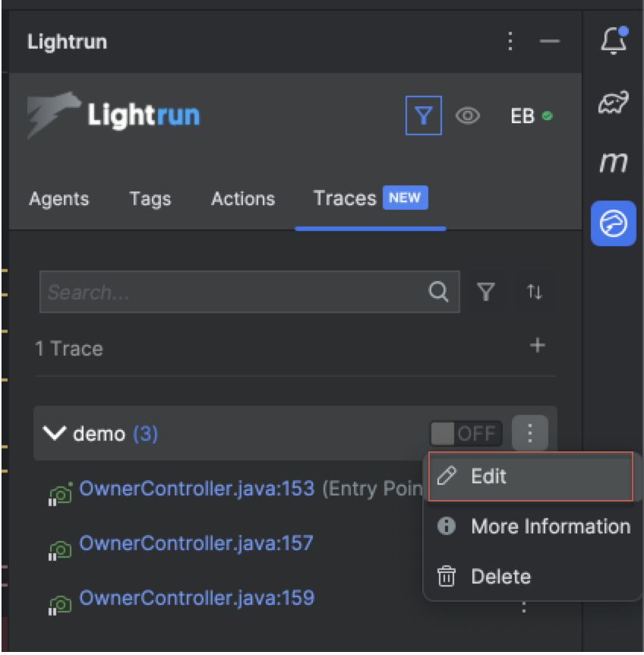The width and height of the screenshot is (644, 655).
Task: Click the filter icon beside the search box
Action: tap(486, 292)
